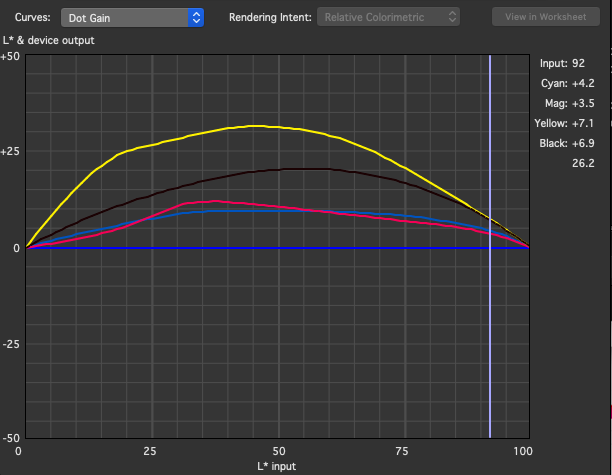The image size is (612, 475).
Task: Click the Cyan +4.2 readout
Action: 569,83
